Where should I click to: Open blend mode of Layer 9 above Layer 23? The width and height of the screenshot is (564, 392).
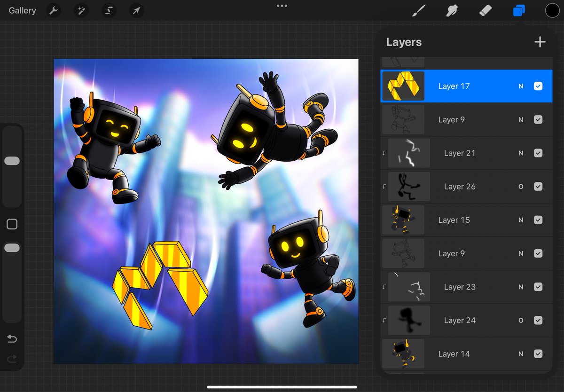click(x=521, y=253)
